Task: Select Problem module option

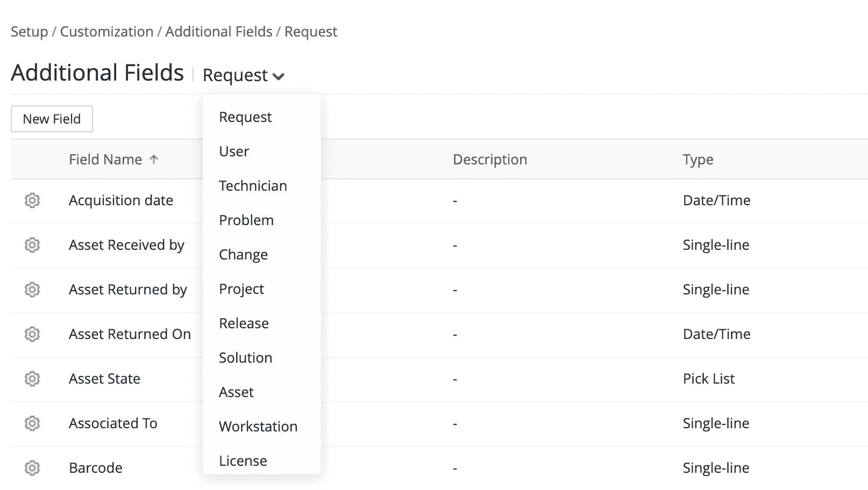Action: (246, 220)
